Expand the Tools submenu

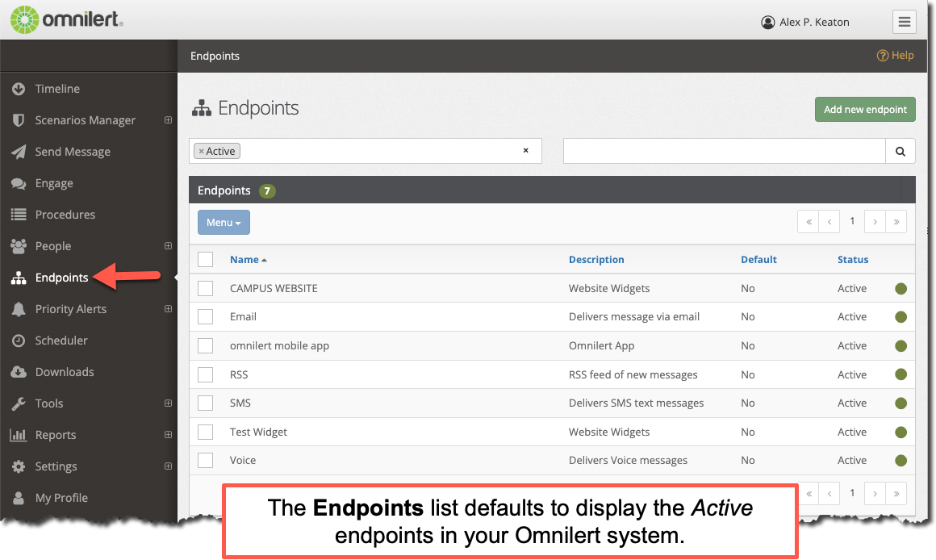(x=169, y=403)
